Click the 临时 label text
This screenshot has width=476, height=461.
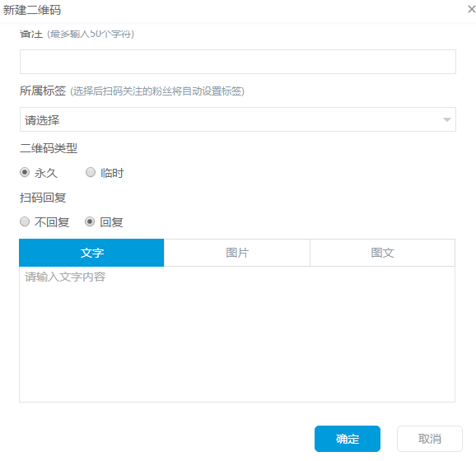coord(112,173)
